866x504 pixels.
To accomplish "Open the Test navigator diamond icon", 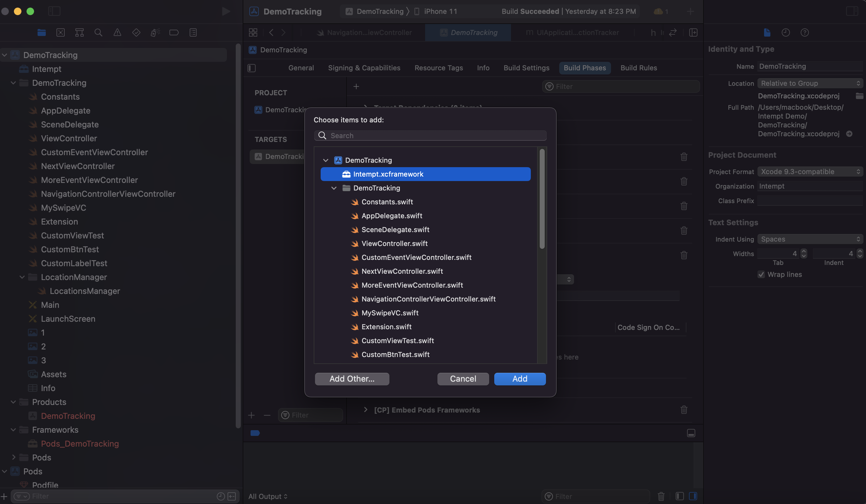I will click(136, 32).
